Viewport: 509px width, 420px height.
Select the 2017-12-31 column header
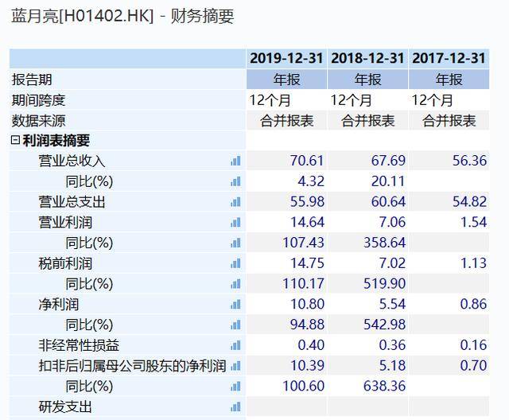(x=449, y=58)
